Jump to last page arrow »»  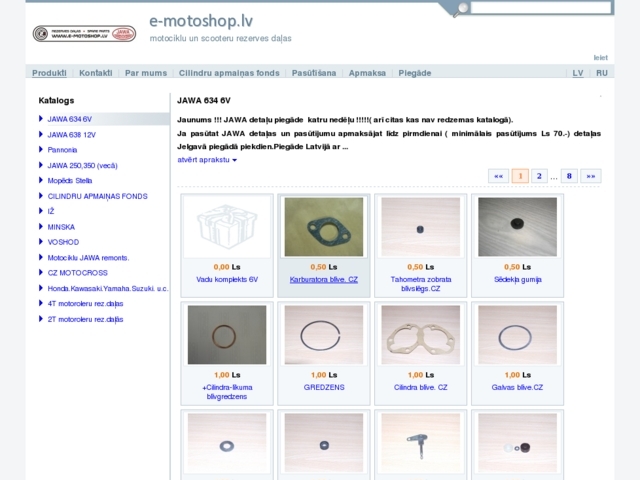590,176
